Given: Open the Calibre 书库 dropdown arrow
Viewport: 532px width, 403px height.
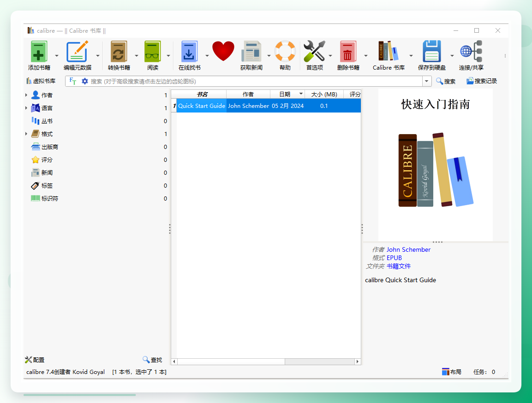Looking at the screenshot, I should 411,56.
